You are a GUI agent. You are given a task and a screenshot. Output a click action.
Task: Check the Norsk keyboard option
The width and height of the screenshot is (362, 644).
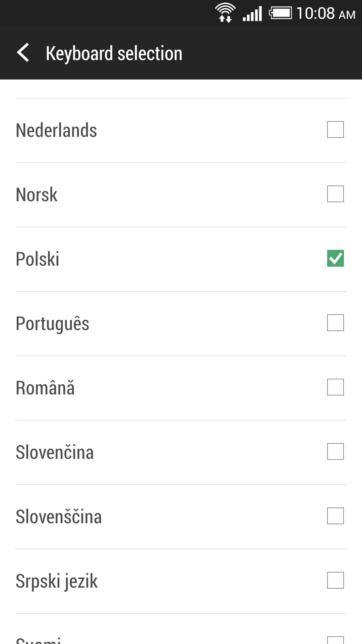click(x=336, y=194)
